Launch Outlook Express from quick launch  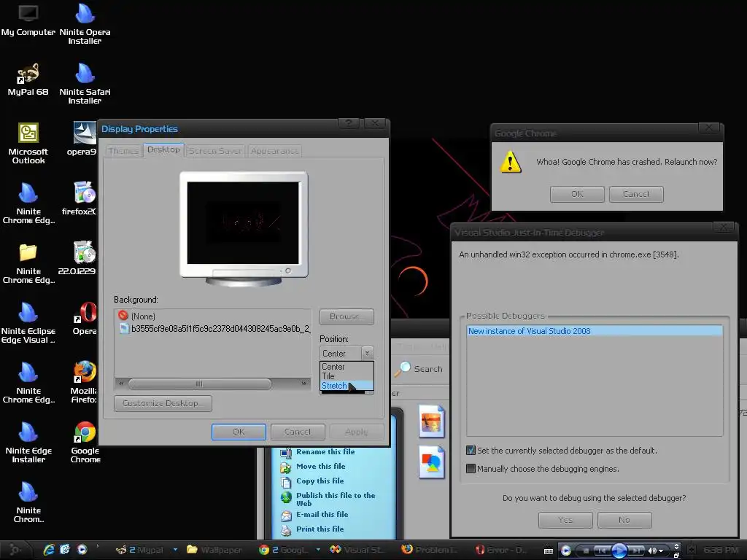65,550
